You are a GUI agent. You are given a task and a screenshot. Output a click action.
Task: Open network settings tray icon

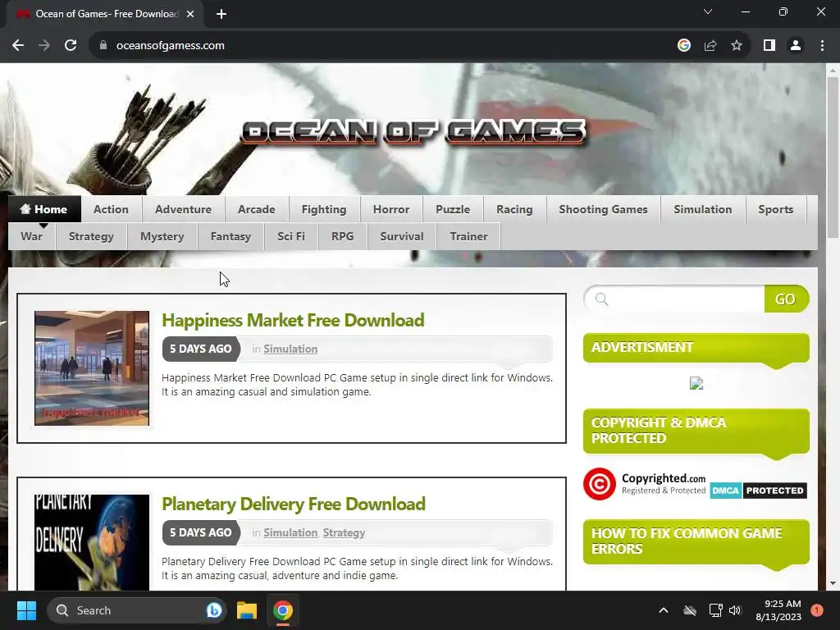point(715,610)
